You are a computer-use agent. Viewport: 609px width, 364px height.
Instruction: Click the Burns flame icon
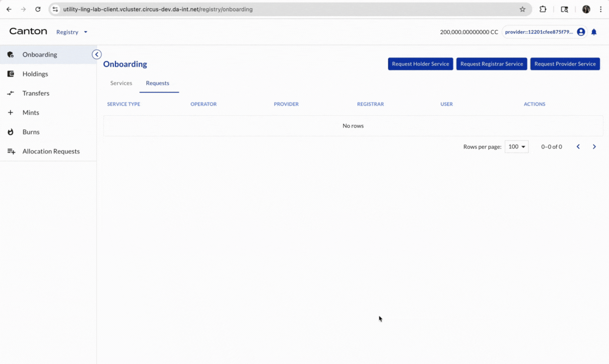click(11, 132)
